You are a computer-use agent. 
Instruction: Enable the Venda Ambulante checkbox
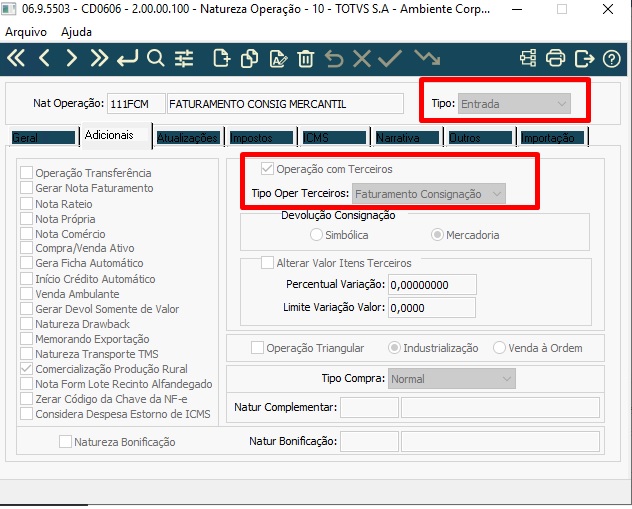[x=27, y=293]
